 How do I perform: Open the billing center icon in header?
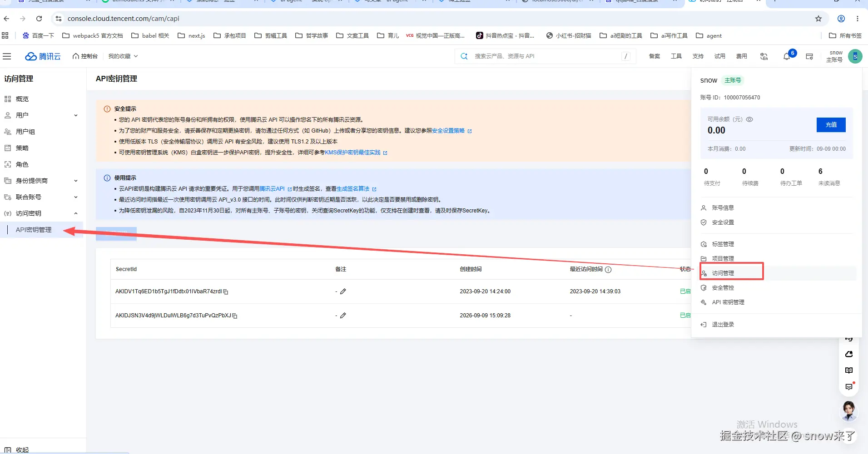tap(809, 56)
